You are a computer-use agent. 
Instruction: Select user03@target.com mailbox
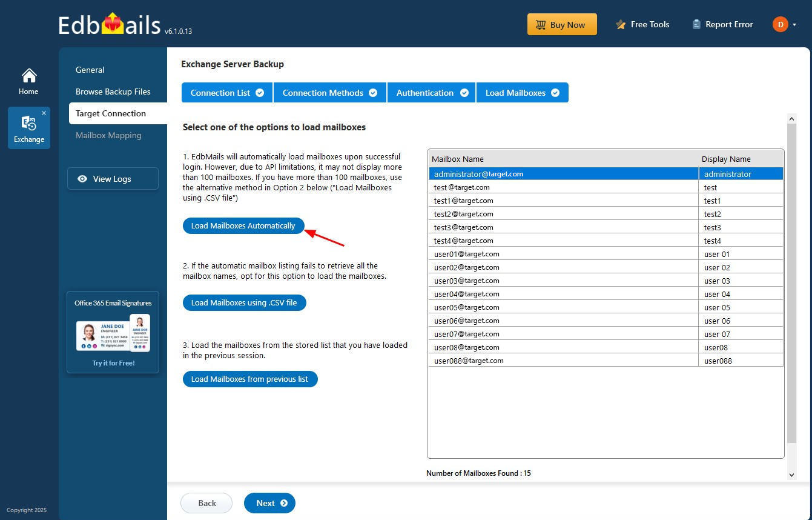tap(606, 281)
